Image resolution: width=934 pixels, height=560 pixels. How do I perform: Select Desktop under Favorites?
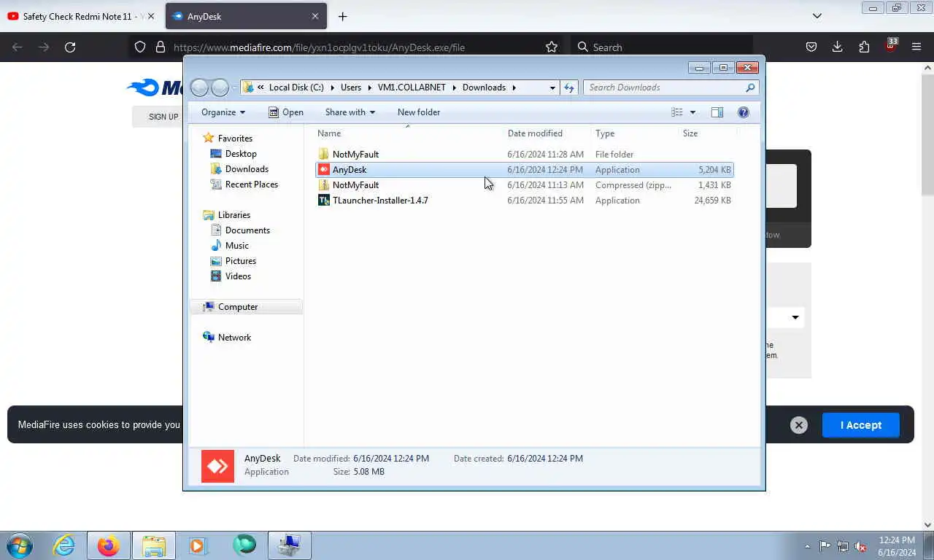coord(241,154)
